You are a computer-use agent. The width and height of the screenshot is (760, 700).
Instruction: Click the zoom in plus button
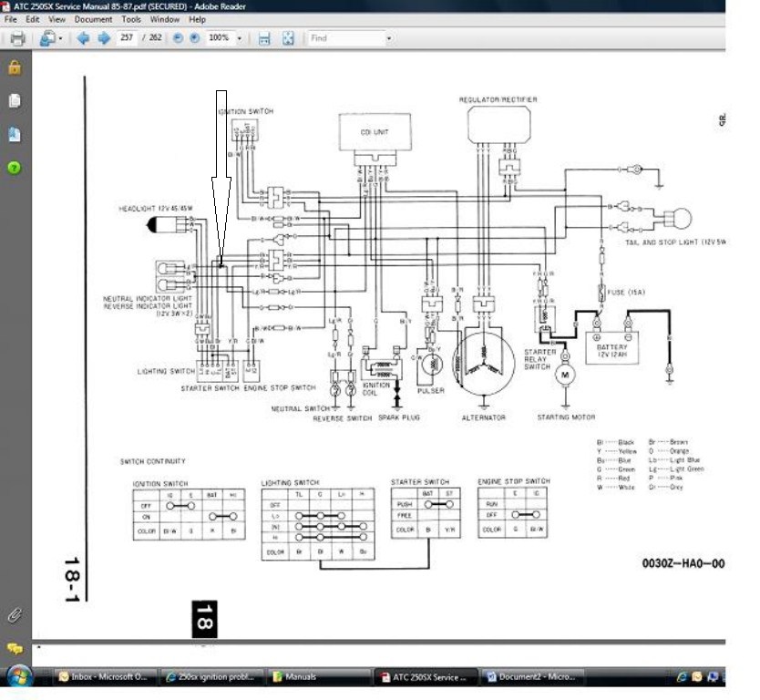coord(193,39)
